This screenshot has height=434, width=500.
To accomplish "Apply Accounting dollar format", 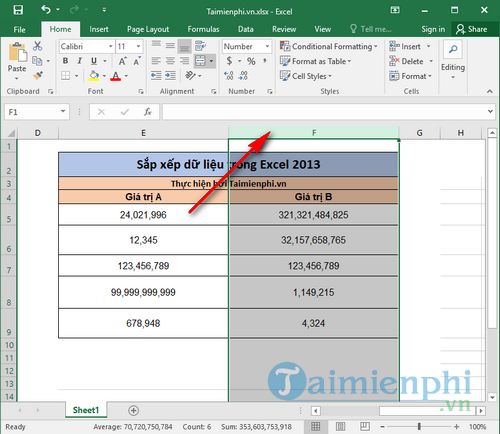I will coord(229,61).
